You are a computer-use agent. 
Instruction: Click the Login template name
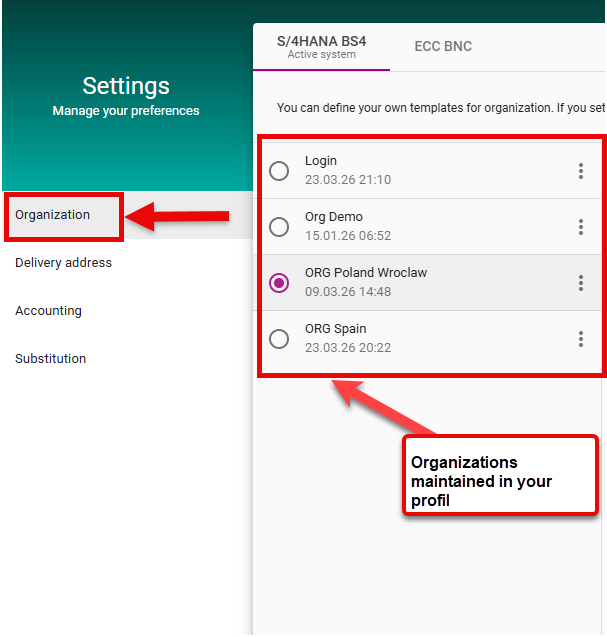coord(321,161)
